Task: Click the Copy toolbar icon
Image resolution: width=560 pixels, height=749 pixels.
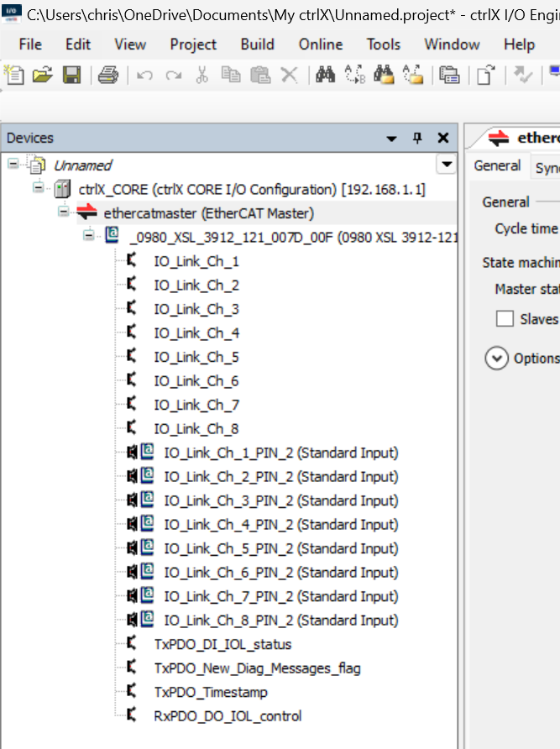Action: pos(231,75)
